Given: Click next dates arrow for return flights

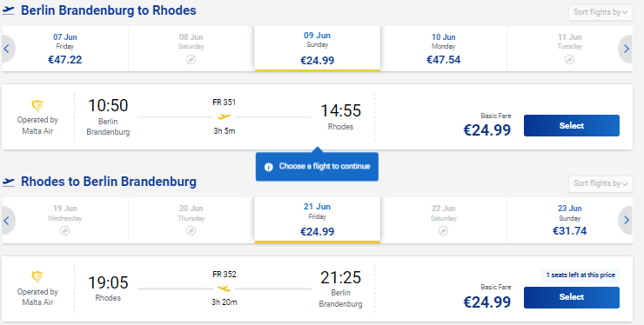Looking at the screenshot, I should [626, 221].
